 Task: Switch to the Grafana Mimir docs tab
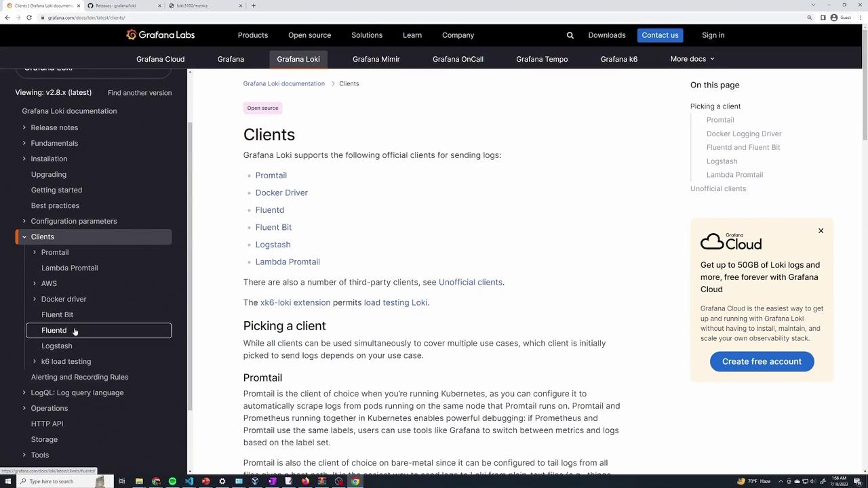point(376,59)
